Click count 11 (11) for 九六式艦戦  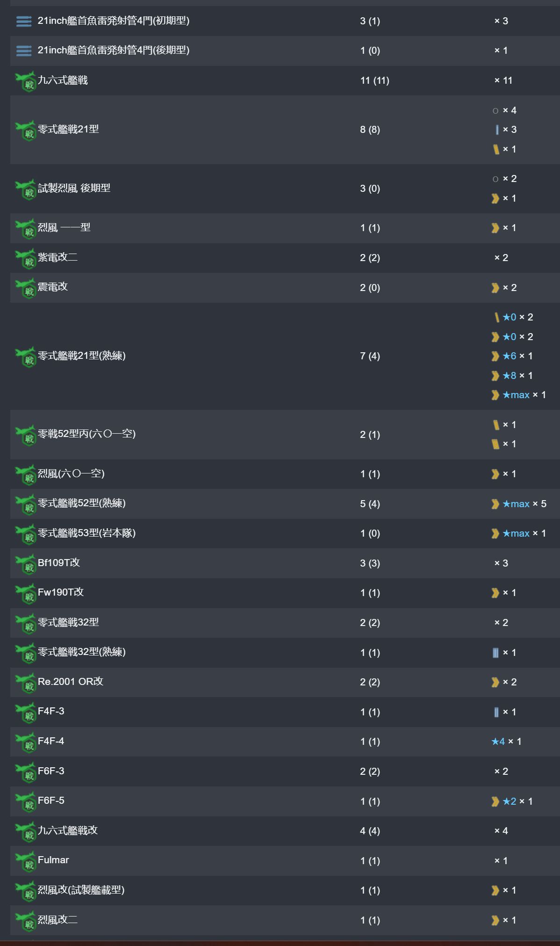click(x=374, y=80)
